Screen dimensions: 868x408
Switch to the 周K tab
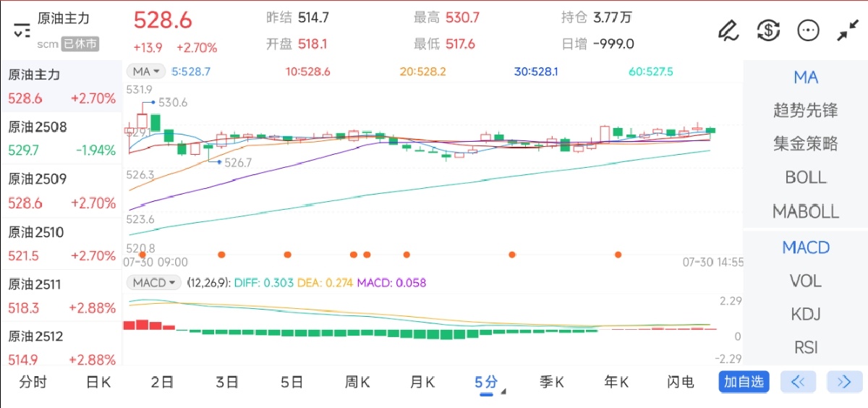357,382
